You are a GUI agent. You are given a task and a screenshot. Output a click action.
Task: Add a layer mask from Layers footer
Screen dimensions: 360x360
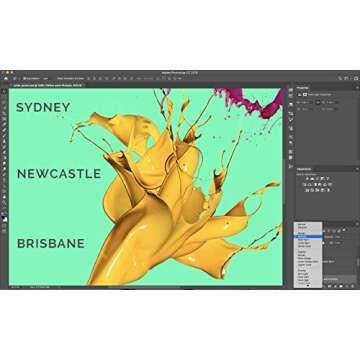pyautogui.click(x=329, y=286)
